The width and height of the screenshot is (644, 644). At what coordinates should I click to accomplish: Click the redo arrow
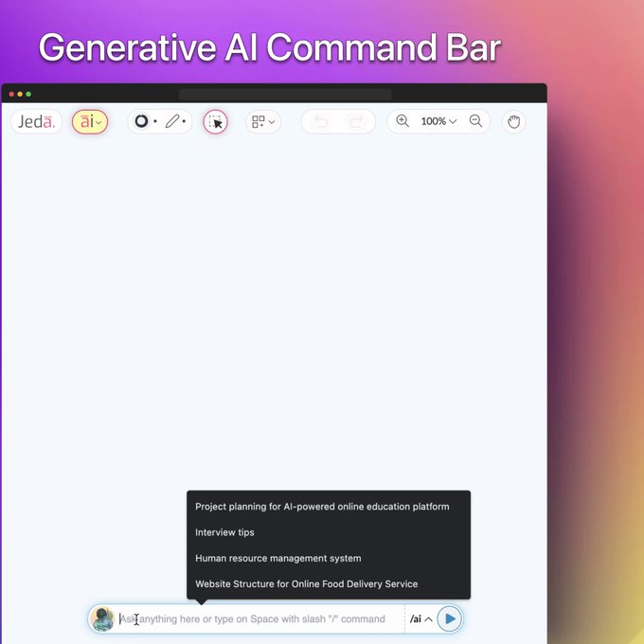(356, 121)
